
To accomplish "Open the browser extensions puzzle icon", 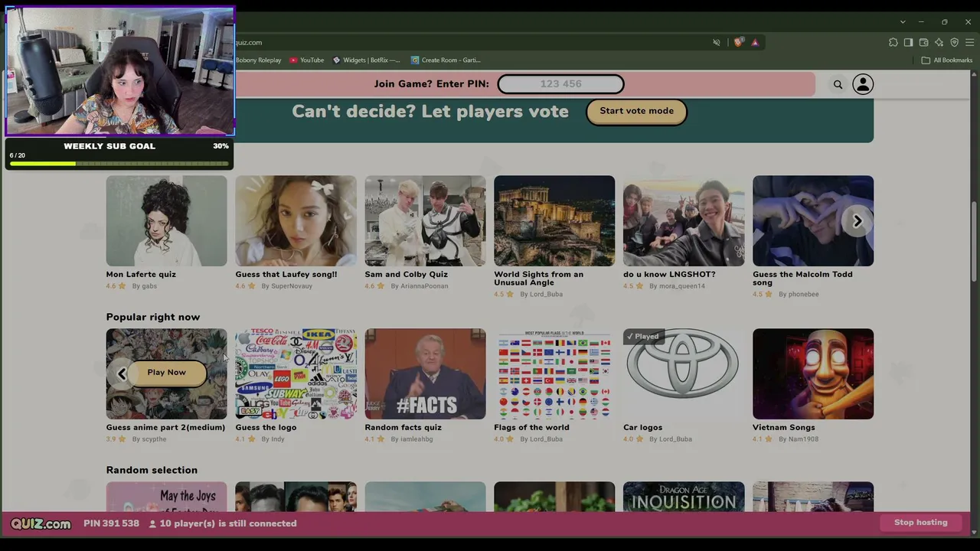I will pos(893,43).
